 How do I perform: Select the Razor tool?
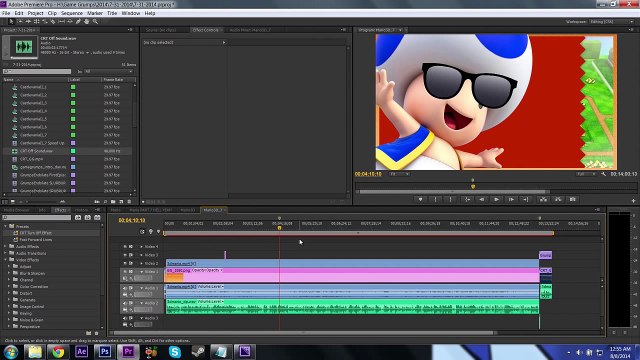coord(53,22)
